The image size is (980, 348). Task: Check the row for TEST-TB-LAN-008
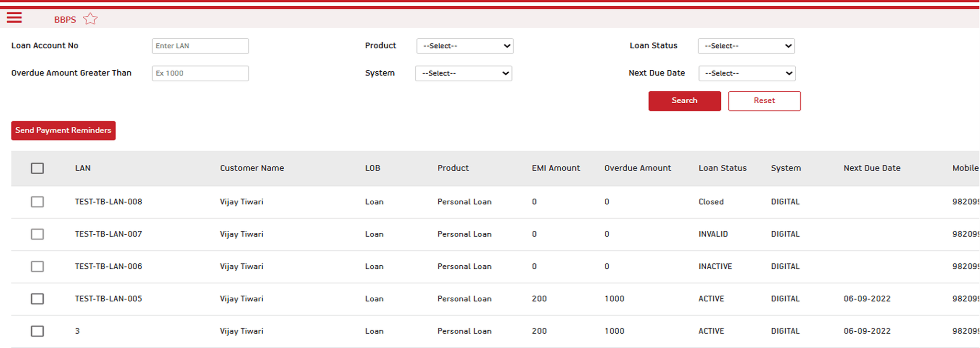click(x=37, y=202)
